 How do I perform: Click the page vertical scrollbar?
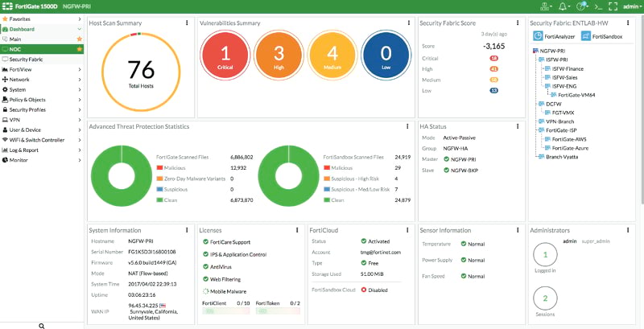[641, 109]
